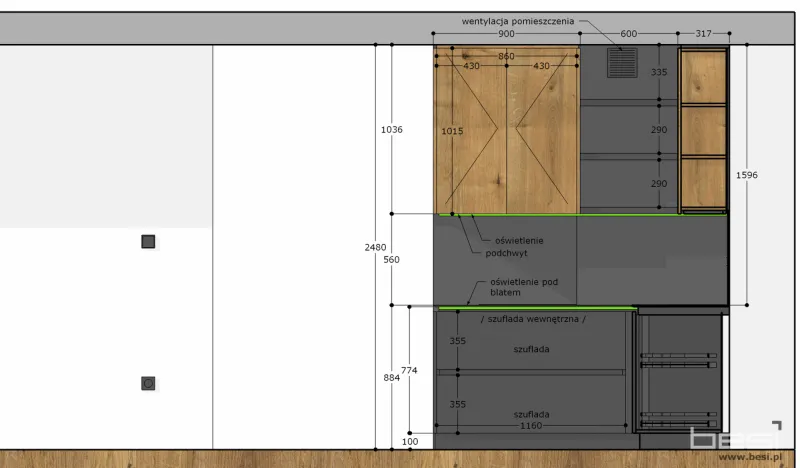Click the upper wire basket in the pull-out cabinet
The width and height of the screenshot is (800, 468).
click(x=679, y=360)
